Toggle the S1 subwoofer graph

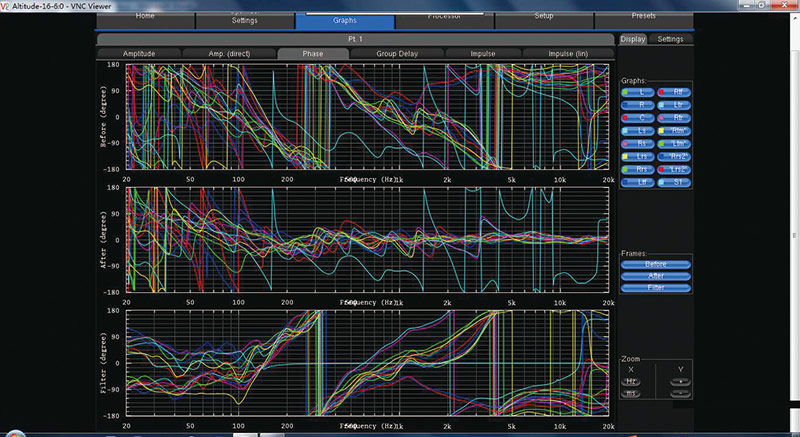(674, 182)
